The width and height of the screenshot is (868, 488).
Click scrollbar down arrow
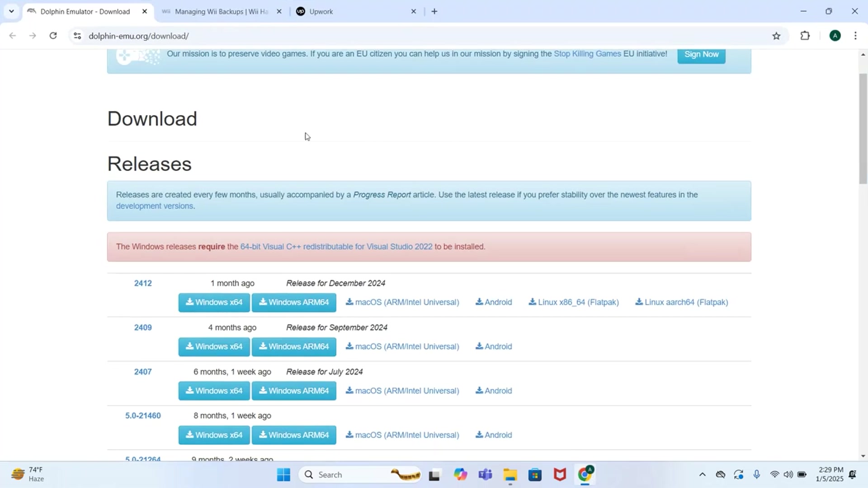click(863, 456)
